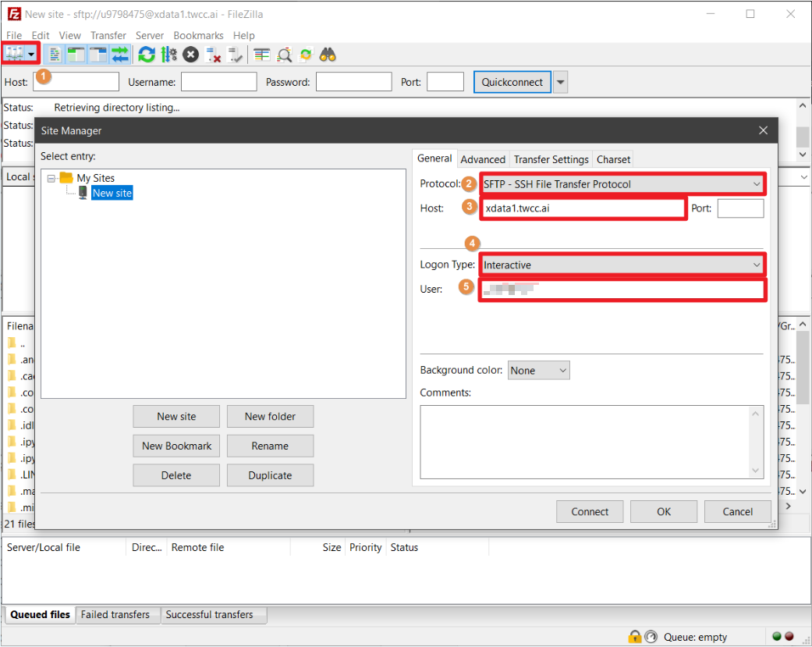The height and width of the screenshot is (647, 812).
Task: Switch to the General tab
Action: (x=434, y=158)
